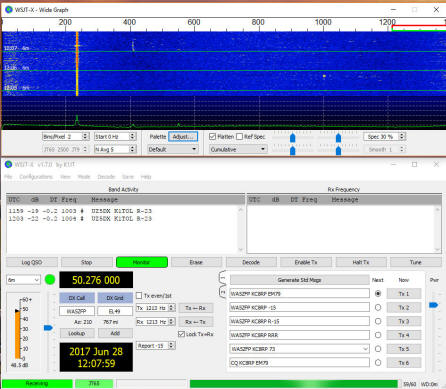446x389 pixels.
Task: Click the Lookup button
Action: coord(77,333)
